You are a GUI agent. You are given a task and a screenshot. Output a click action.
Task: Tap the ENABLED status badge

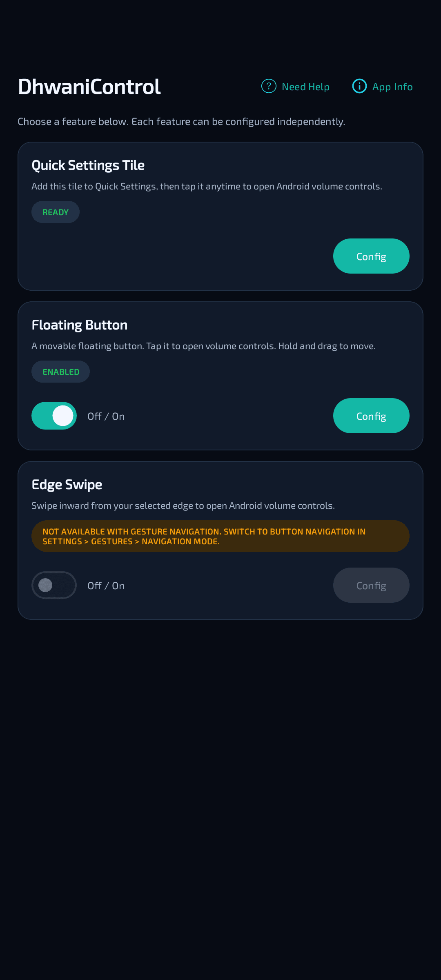pyautogui.click(x=61, y=372)
